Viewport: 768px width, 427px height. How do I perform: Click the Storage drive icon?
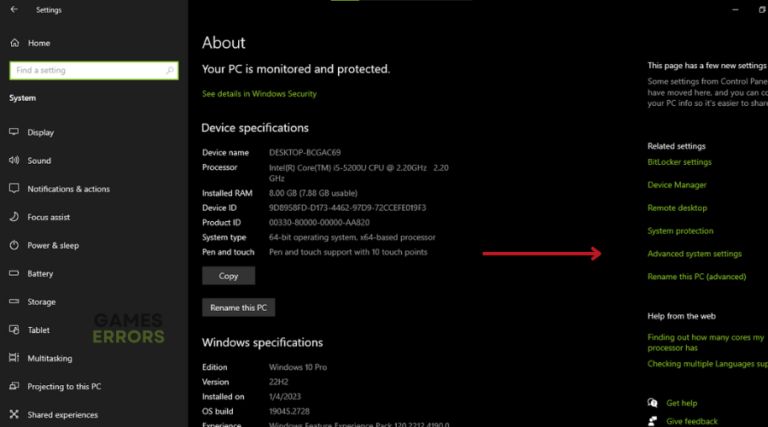(x=15, y=301)
